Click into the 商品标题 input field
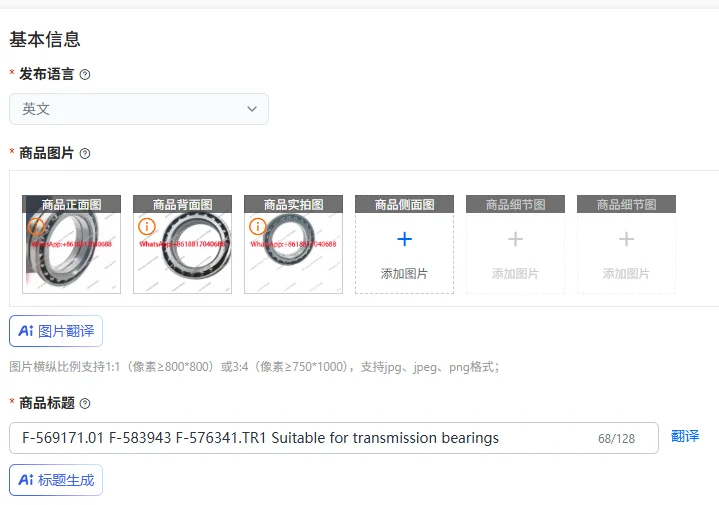Image resolution: width=719 pixels, height=505 pixels. tap(334, 438)
